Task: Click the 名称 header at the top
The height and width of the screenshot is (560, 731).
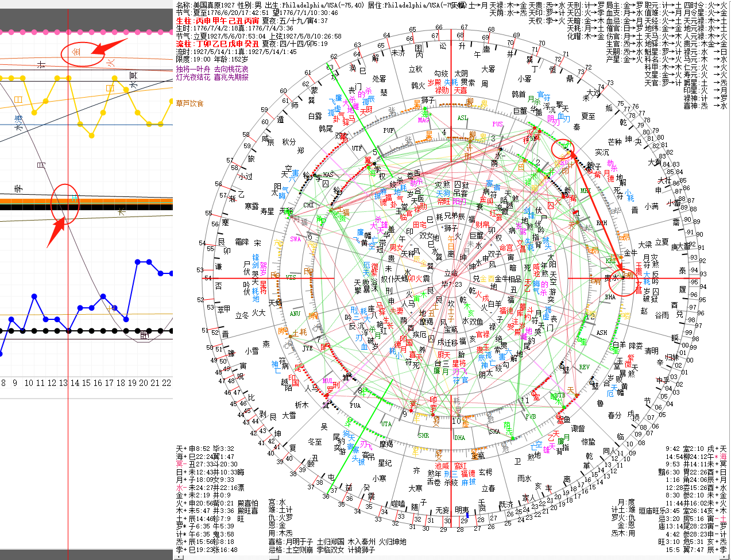Action: click(185, 5)
